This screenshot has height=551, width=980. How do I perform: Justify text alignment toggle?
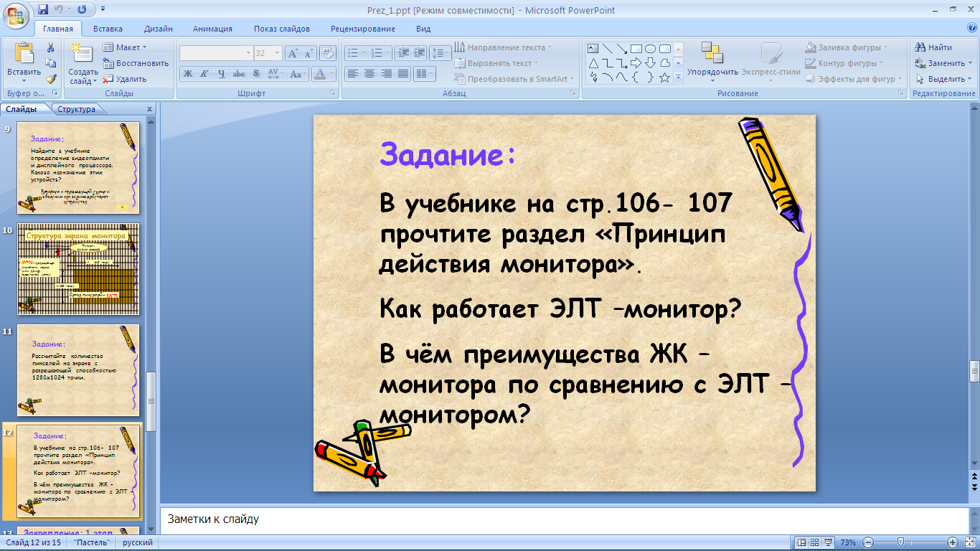(x=403, y=74)
